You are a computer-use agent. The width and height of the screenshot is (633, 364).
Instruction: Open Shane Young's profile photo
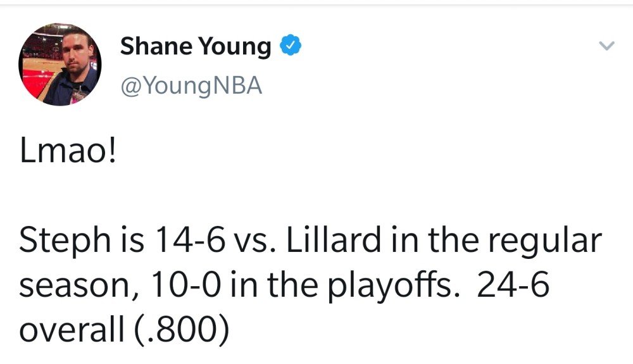click(x=60, y=65)
